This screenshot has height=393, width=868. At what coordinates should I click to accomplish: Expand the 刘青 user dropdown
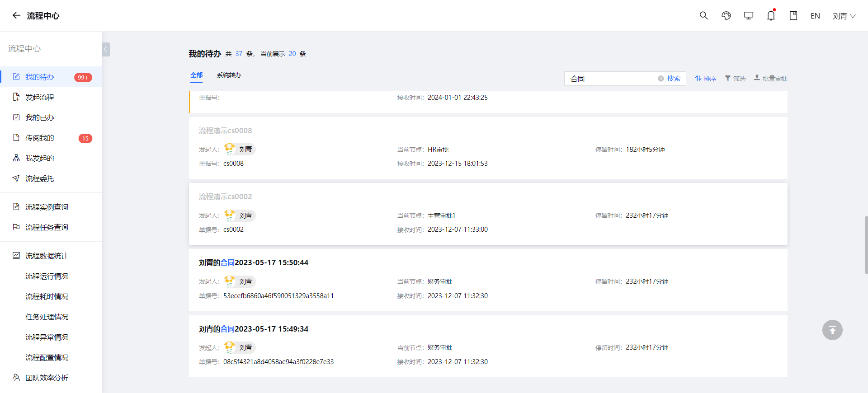(x=844, y=16)
